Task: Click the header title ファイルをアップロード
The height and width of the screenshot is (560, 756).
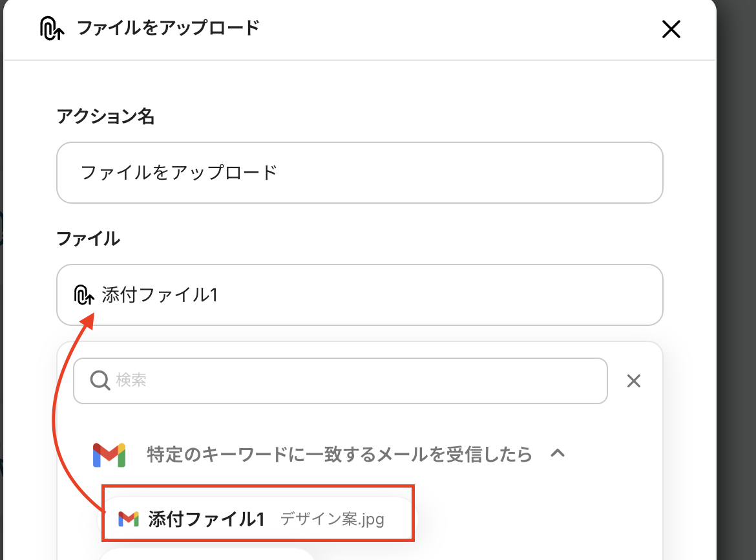Action: 168,28
